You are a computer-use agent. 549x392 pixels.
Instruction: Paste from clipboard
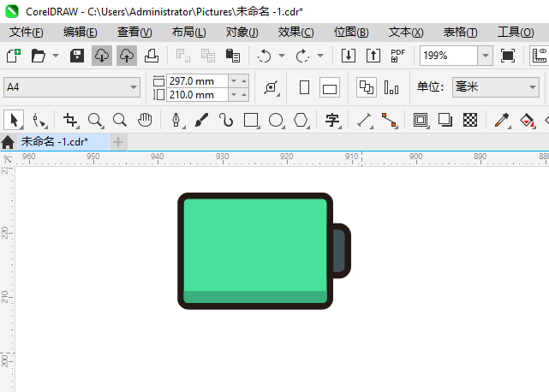pos(233,56)
